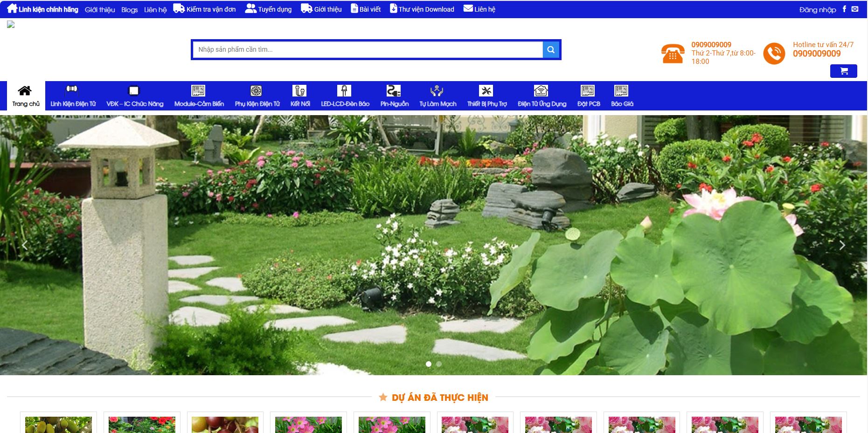Screen dimensions: 868x433
Task: Click the orange hotline call icon
Action: (x=774, y=54)
